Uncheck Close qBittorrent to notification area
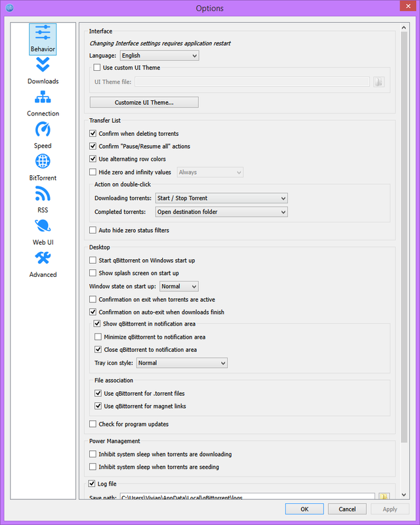The image size is (420, 525). coord(98,350)
